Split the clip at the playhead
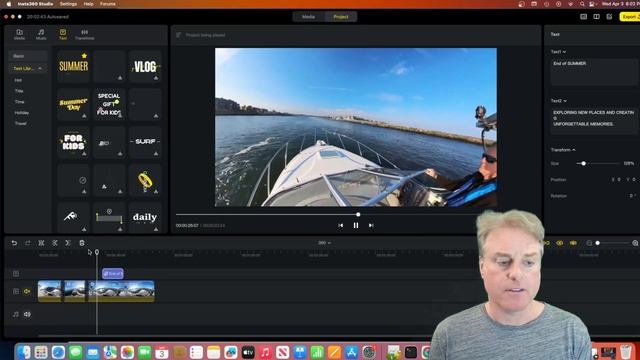The image size is (640, 360). [41, 243]
